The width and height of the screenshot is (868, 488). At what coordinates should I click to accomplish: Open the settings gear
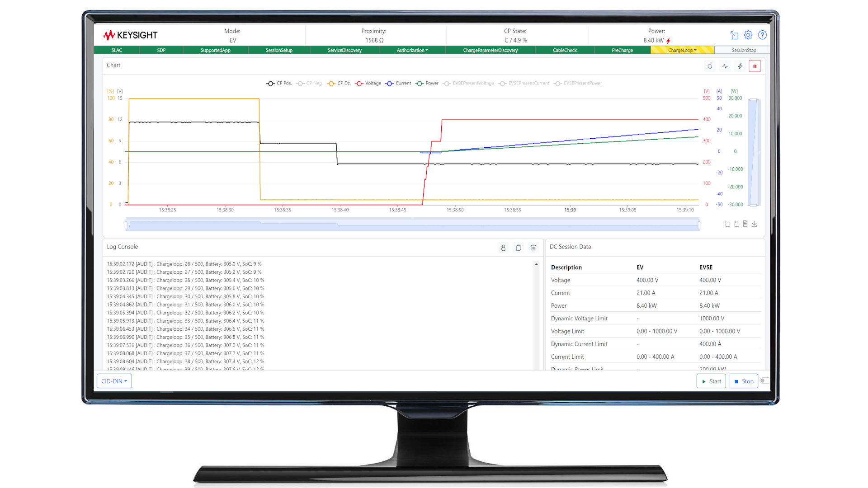pyautogui.click(x=748, y=35)
